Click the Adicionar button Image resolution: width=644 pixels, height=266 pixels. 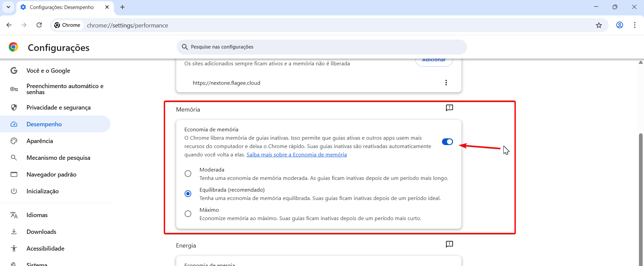click(x=434, y=61)
